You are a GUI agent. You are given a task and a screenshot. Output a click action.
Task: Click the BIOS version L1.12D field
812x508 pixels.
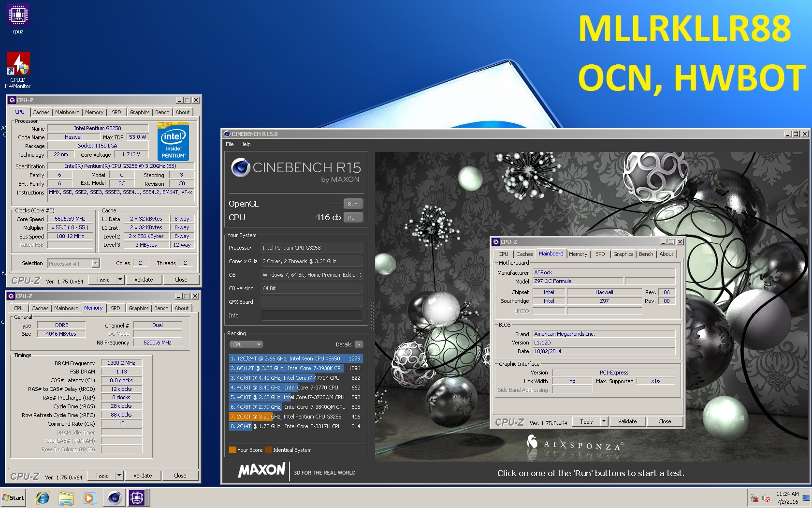604,343
